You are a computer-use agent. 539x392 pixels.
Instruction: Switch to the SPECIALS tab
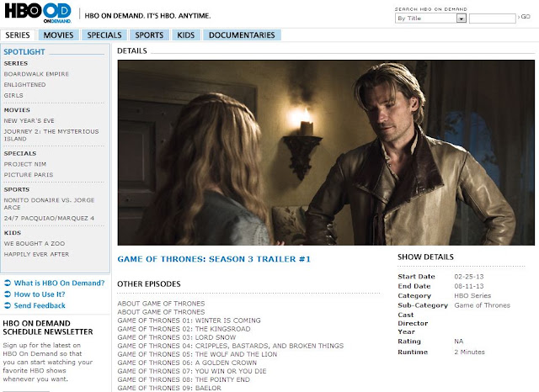(x=104, y=35)
